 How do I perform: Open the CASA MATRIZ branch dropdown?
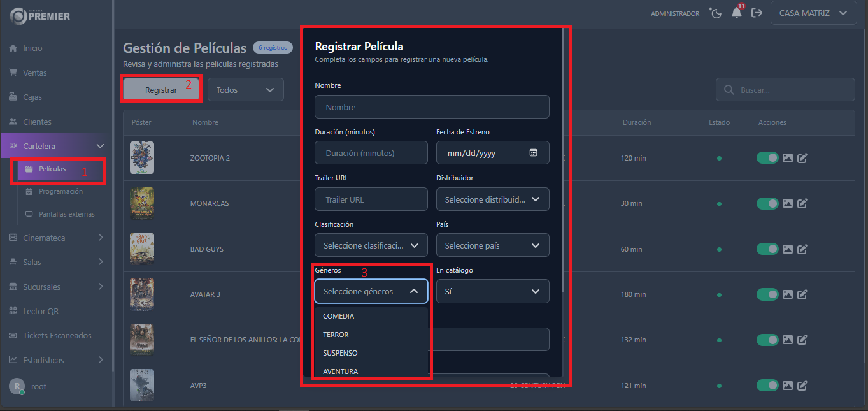point(813,13)
